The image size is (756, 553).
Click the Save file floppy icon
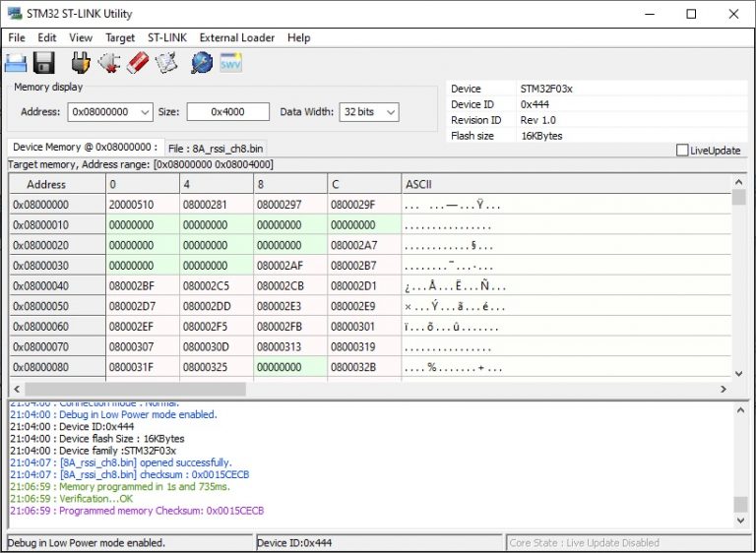44,63
